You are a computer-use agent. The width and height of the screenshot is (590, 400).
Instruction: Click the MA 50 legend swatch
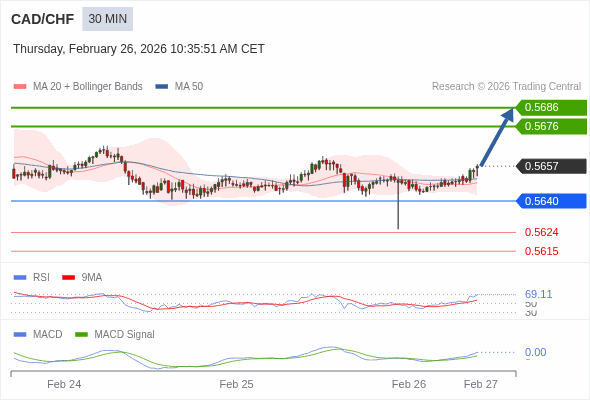coord(162,87)
